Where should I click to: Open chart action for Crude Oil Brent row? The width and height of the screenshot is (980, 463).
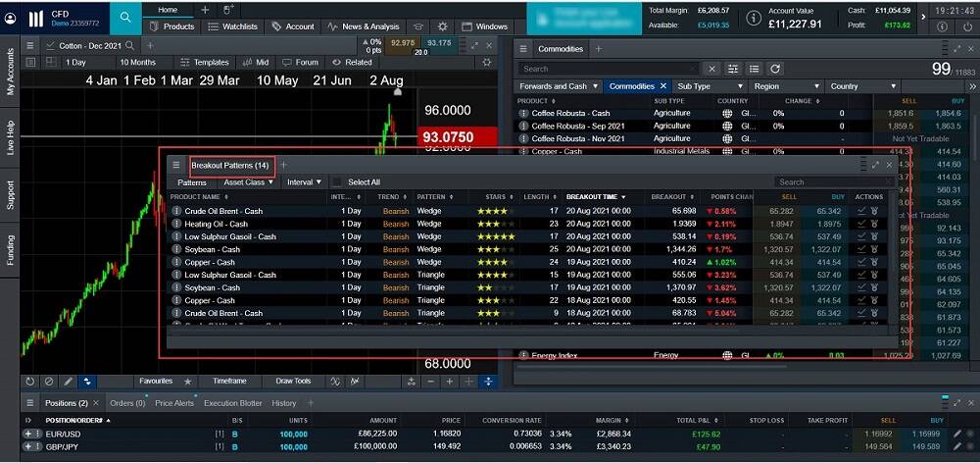(x=861, y=211)
